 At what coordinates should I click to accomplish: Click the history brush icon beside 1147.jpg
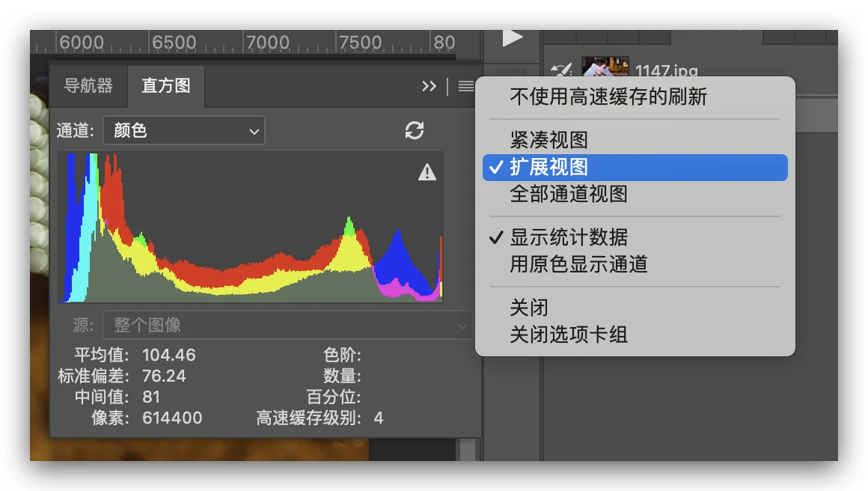click(x=561, y=70)
